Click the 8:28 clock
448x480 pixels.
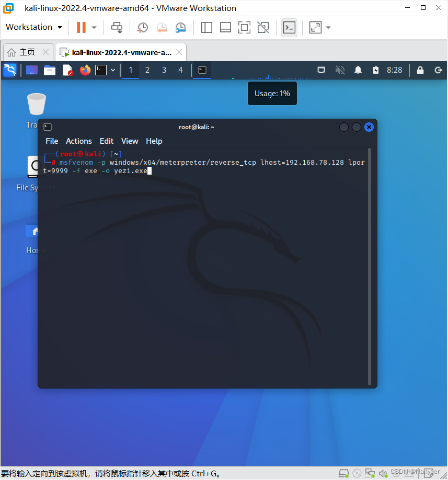click(395, 70)
